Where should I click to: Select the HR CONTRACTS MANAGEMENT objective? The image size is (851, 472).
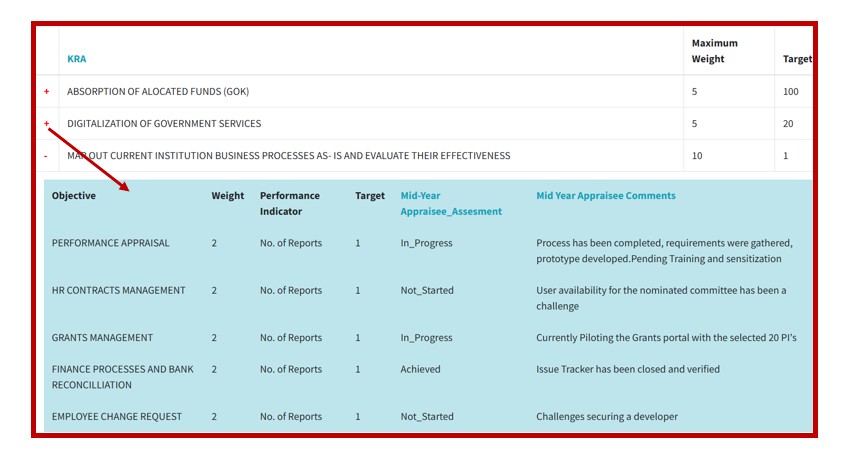118,291
